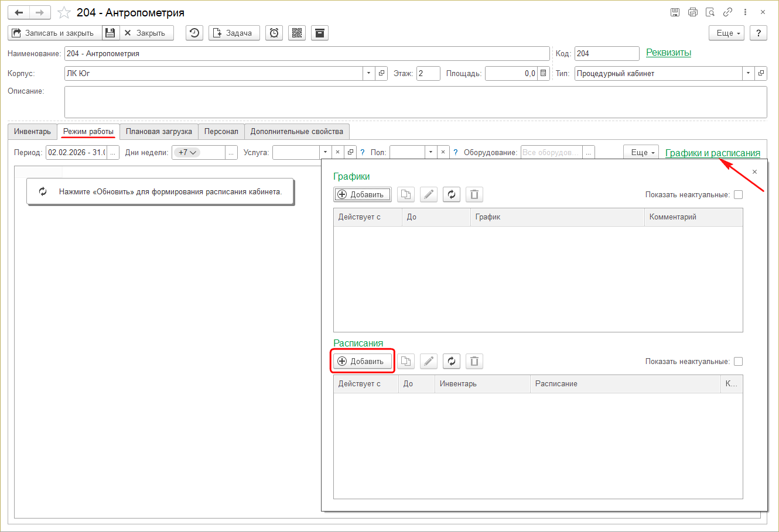The height and width of the screenshot is (532, 779).
Task: Open the Дни недели selection with the ellipsis
Action: pos(231,152)
